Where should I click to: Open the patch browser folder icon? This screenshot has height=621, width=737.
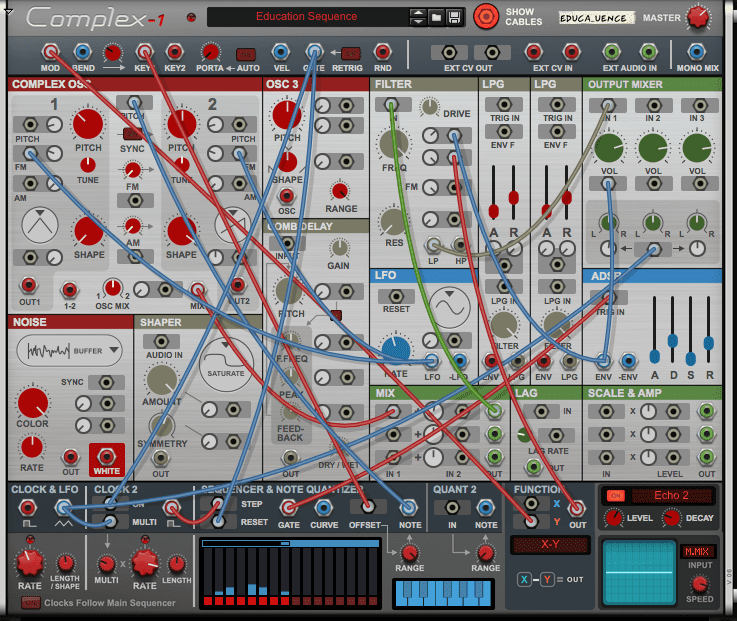pos(436,18)
